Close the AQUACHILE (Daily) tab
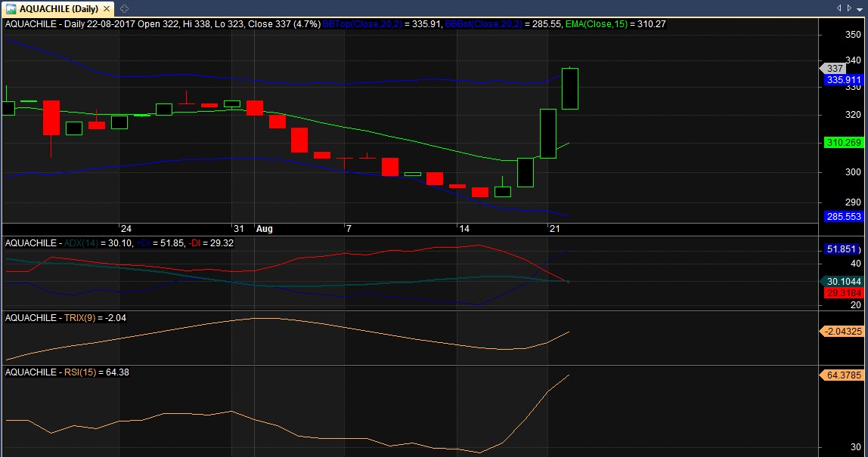 (x=107, y=9)
